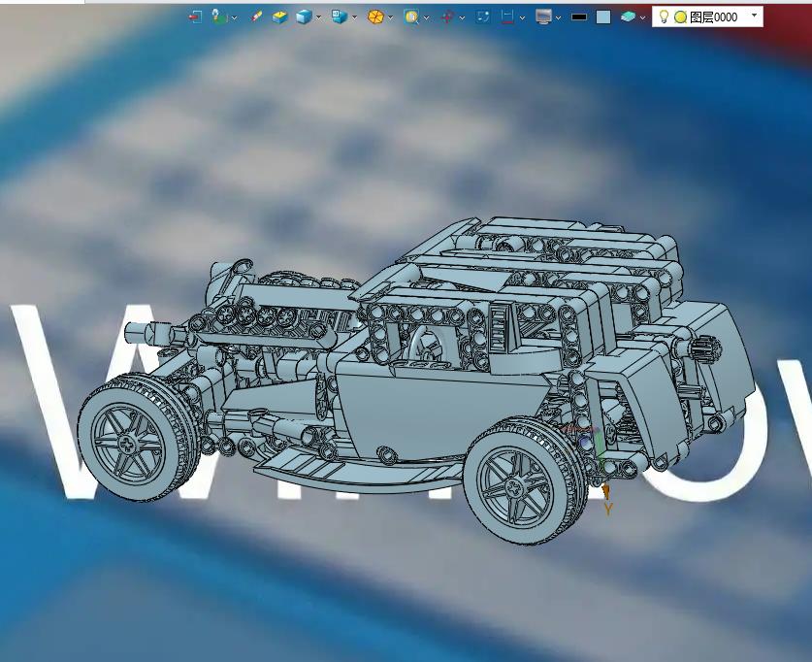The image size is (812, 662).
Task: Open the light settings dropdown arrow
Action: click(234, 17)
